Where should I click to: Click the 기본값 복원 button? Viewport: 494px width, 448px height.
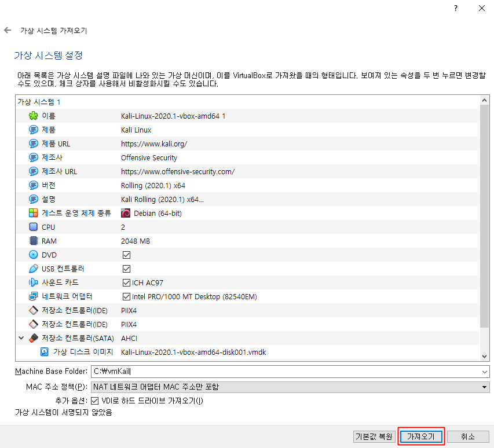(374, 436)
